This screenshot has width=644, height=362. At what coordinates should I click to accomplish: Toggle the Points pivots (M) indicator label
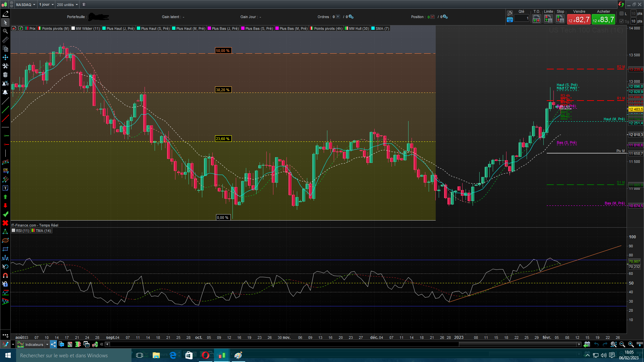pos(55,28)
